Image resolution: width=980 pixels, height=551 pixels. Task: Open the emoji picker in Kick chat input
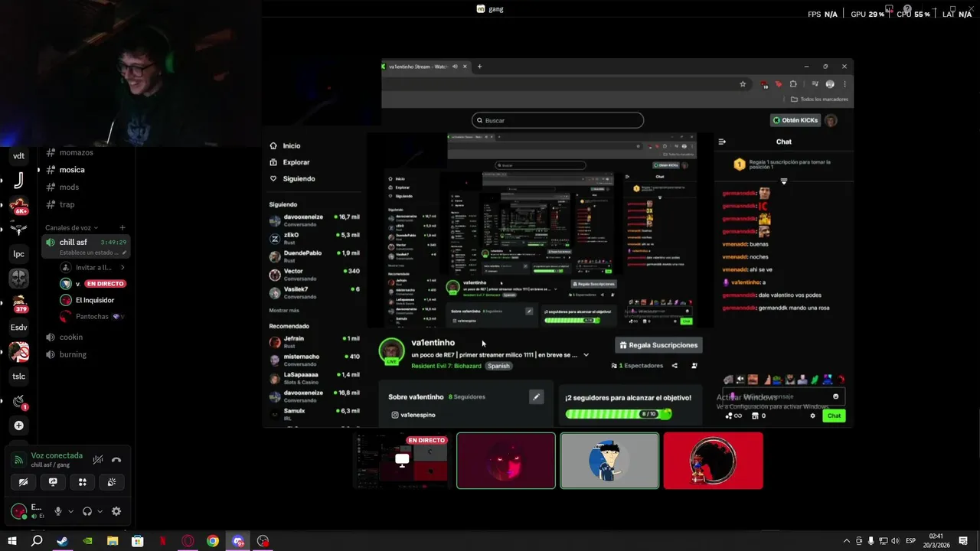tap(835, 396)
